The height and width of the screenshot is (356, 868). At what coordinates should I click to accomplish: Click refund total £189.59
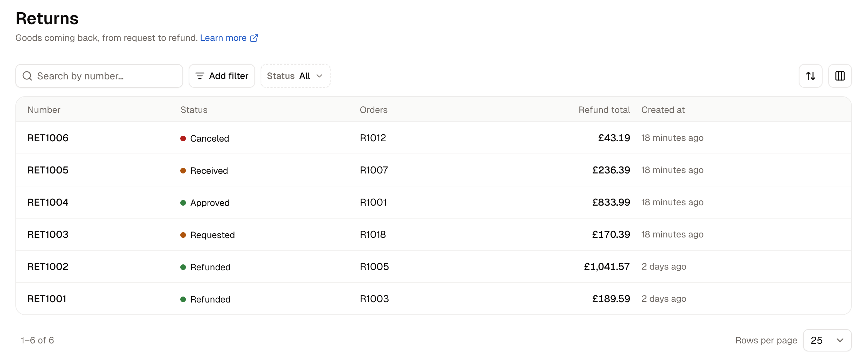[611, 299]
